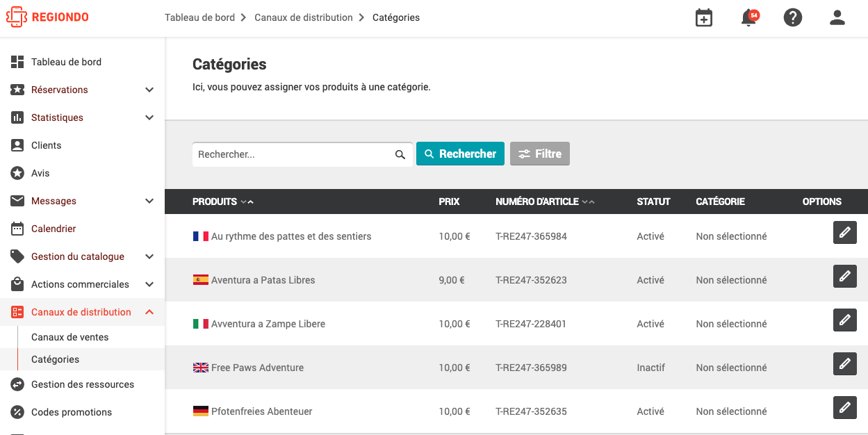The height and width of the screenshot is (435, 868).
Task: Click the magnifier icon inside the search field
Action: coord(400,154)
